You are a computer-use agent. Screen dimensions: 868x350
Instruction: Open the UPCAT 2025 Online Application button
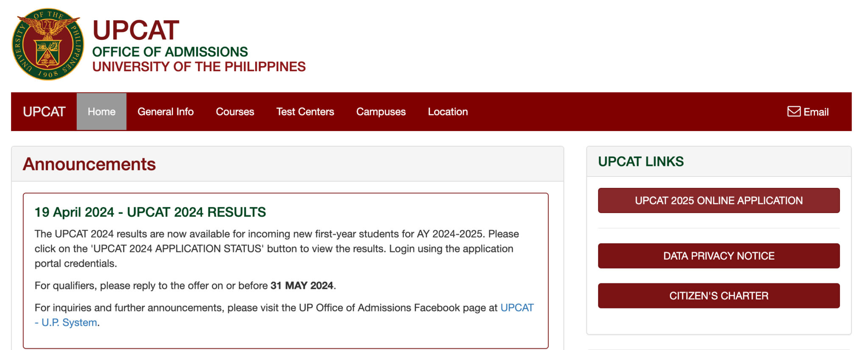718,201
